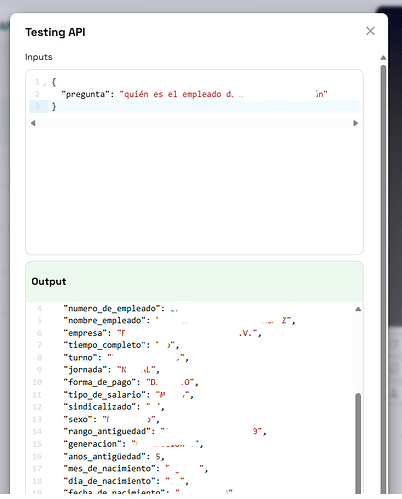Close the Testing API dialog
The height and width of the screenshot is (499, 402).
tap(370, 31)
